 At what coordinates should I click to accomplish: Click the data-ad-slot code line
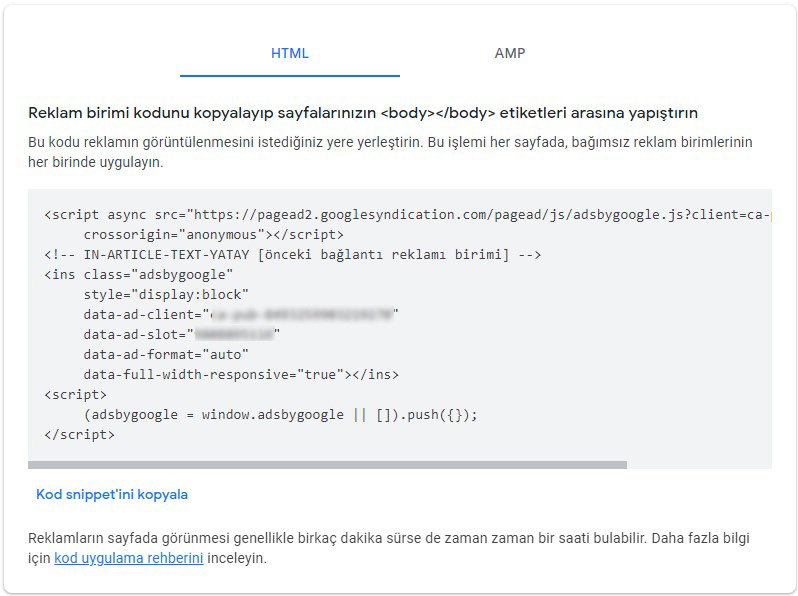(182, 334)
